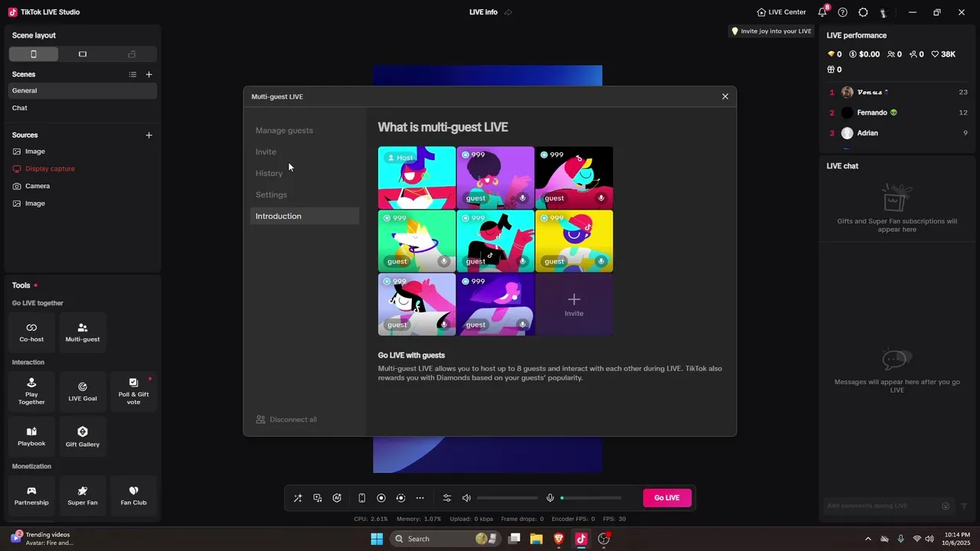Open the media and music icon
The image size is (980, 551).
click(x=318, y=498)
